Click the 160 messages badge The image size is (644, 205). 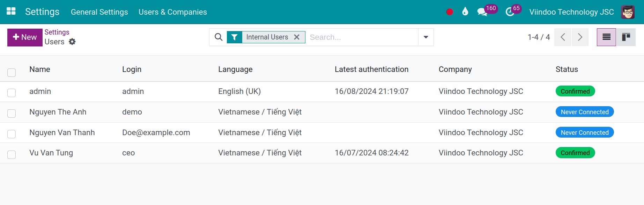tap(491, 8)
